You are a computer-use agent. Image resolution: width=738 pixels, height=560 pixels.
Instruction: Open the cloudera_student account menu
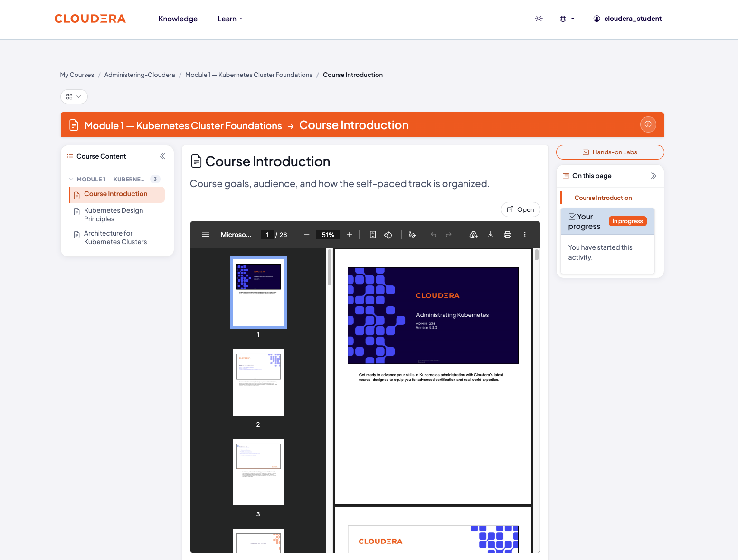pos(627,19)
